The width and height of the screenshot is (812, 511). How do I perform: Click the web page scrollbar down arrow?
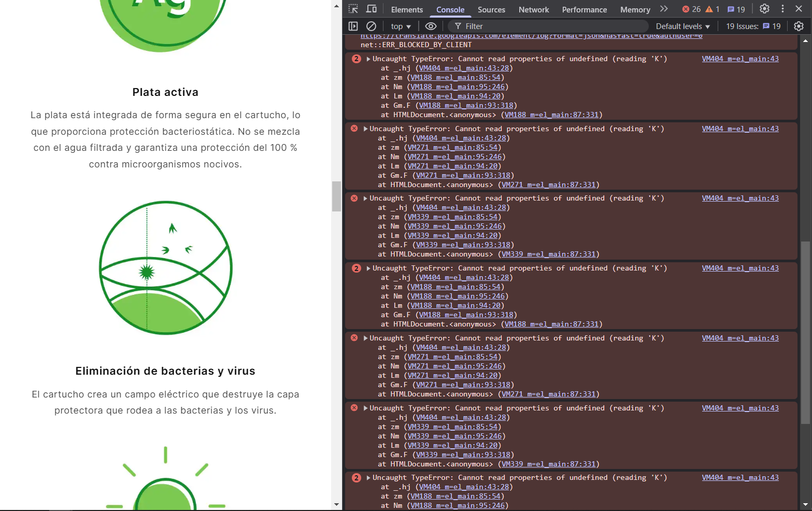(336, 504)
